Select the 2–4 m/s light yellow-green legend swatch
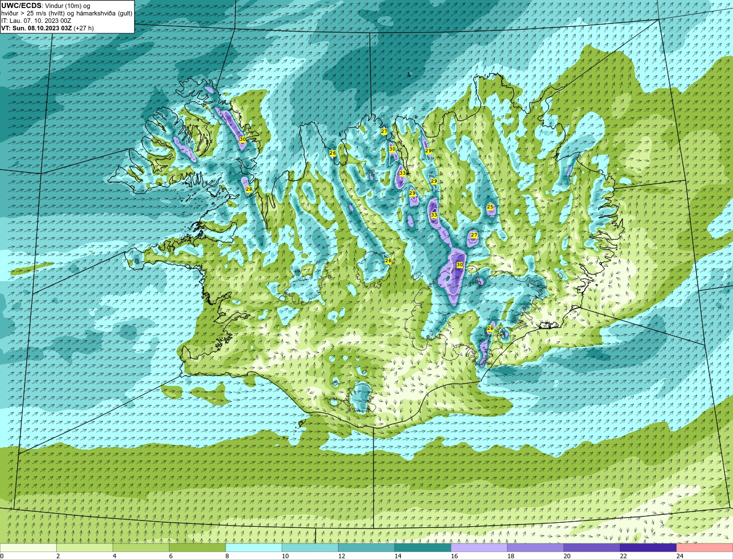 (85, 547)
